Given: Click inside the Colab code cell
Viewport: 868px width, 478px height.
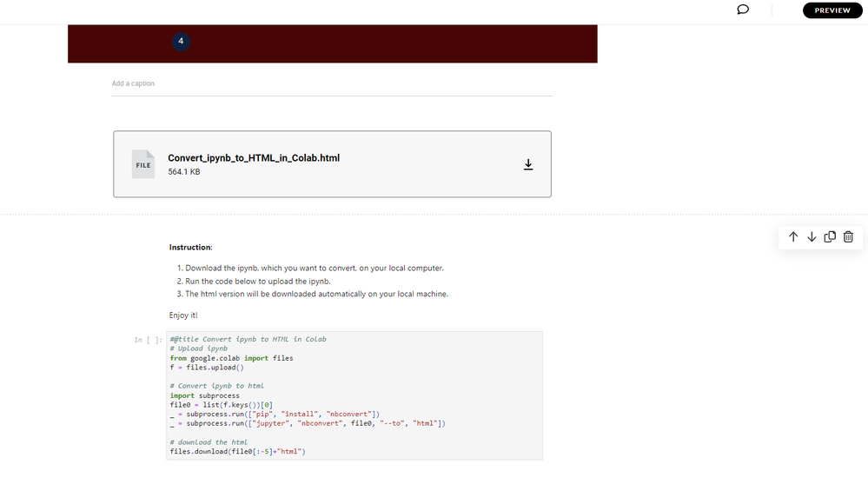Looking at the screenshot, I should click(x=354, y=395).
